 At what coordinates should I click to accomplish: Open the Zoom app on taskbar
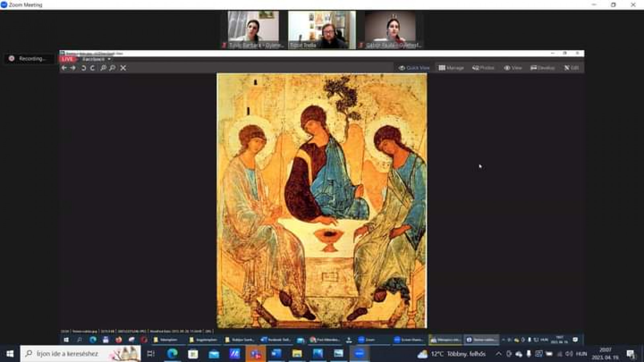pyautogui.click(x=359, y=354)
